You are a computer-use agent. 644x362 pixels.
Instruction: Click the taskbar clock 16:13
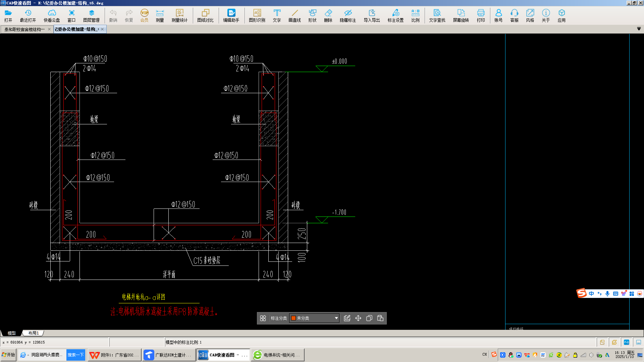(x=624, y=355)
